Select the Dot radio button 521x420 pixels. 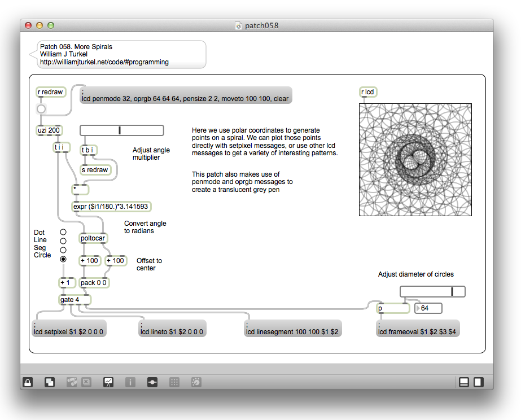coord(63,232)
